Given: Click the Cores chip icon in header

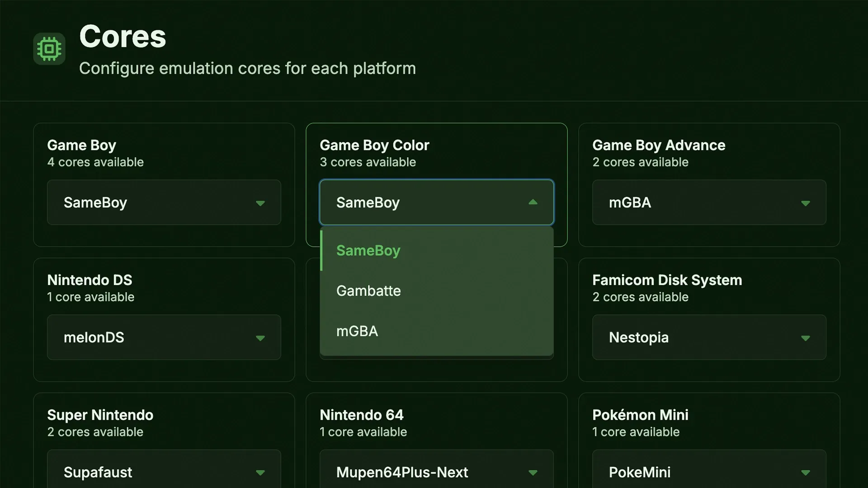Looking at the screenshot, I should click(49, 49).
